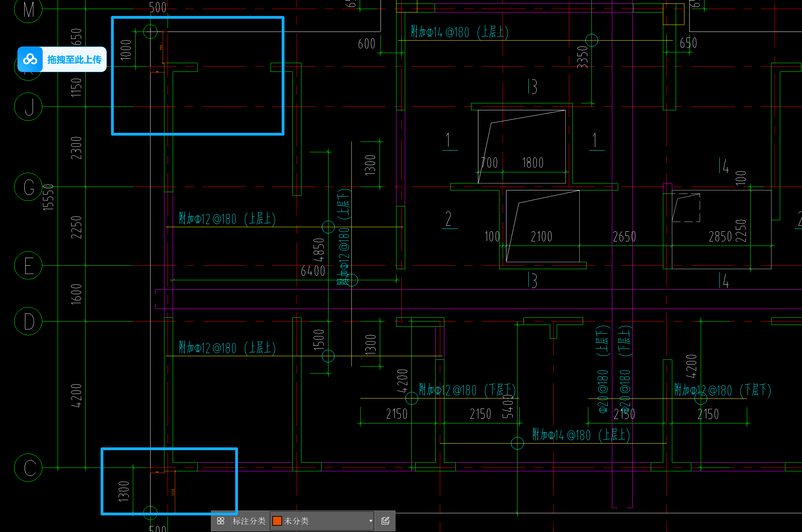Click the 1800 dimension in stair opening
Viewport: 802px width, 532px height.
coord(533,163)
